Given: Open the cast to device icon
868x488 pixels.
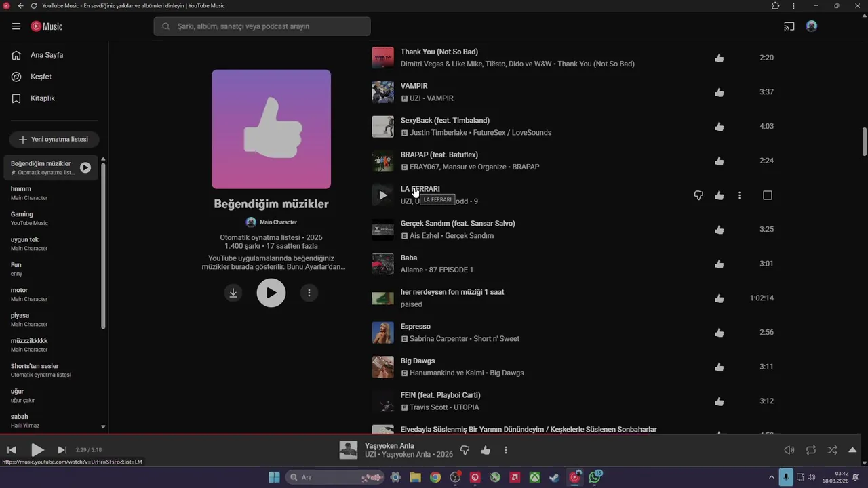Looking at the screenshot, I should click(x=789, y=26).
